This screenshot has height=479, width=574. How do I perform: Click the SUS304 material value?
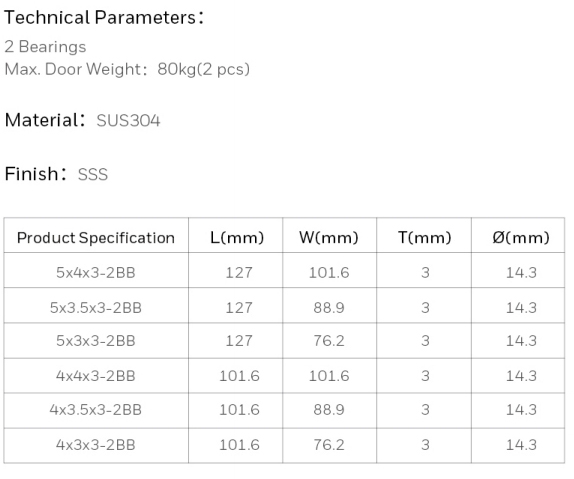tap(128, 120)
